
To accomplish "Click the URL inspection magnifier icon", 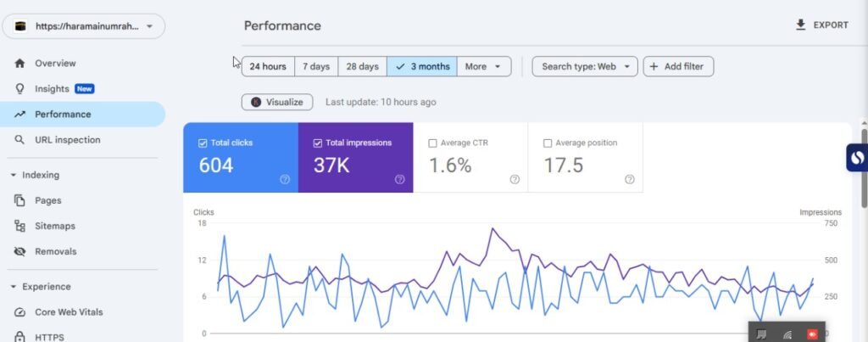I will click(19, 140).
